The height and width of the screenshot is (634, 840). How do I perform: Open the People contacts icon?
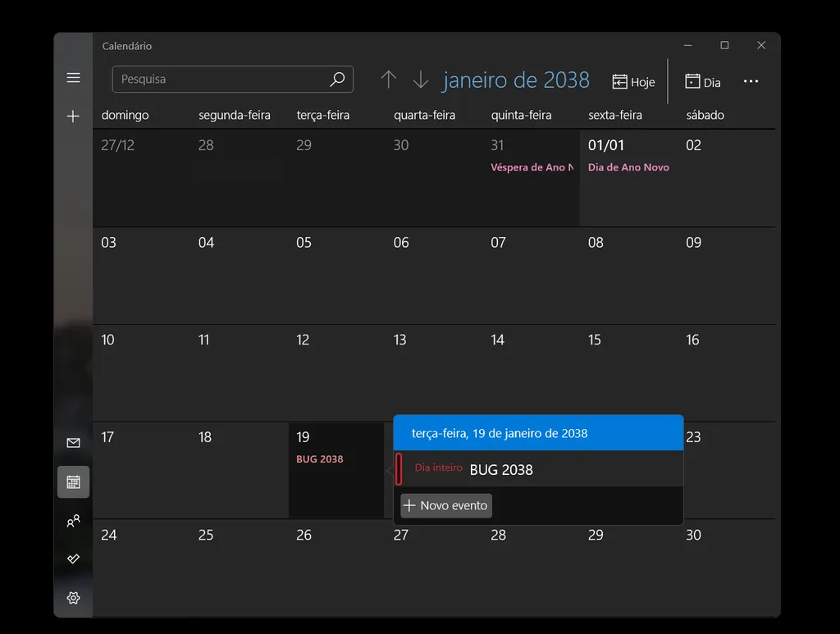tap(73, 521)
